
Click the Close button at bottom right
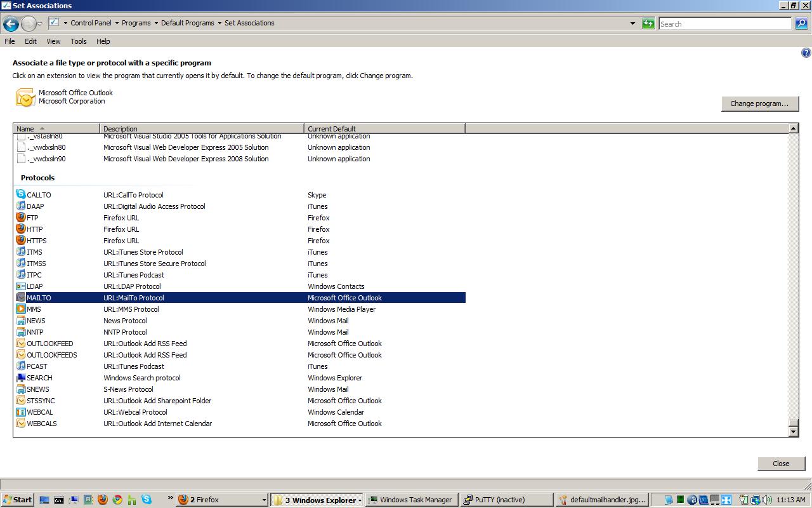[x=781, y=464]
